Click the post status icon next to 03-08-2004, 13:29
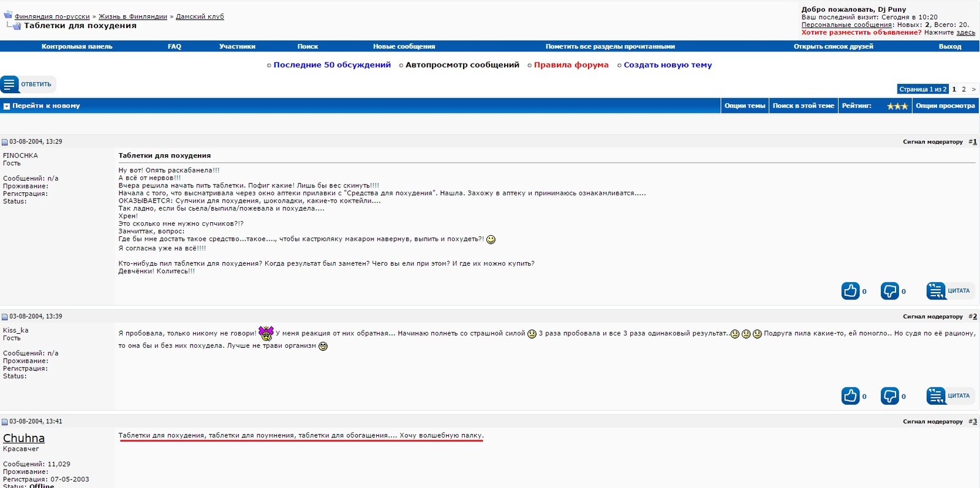This screenshot has height=488, width=980. tap(5, 142)
